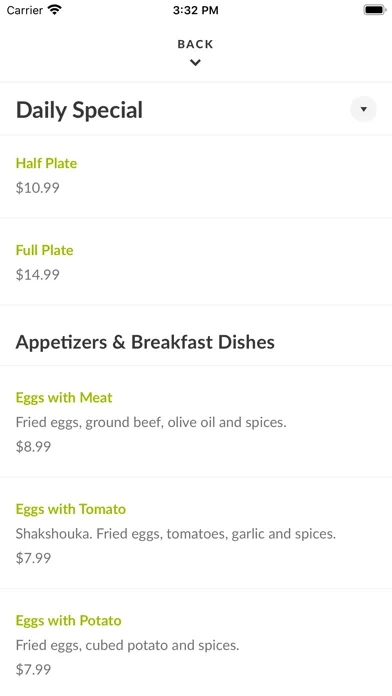Tap the Wi-Fi icon in status bar

point(55,10)
